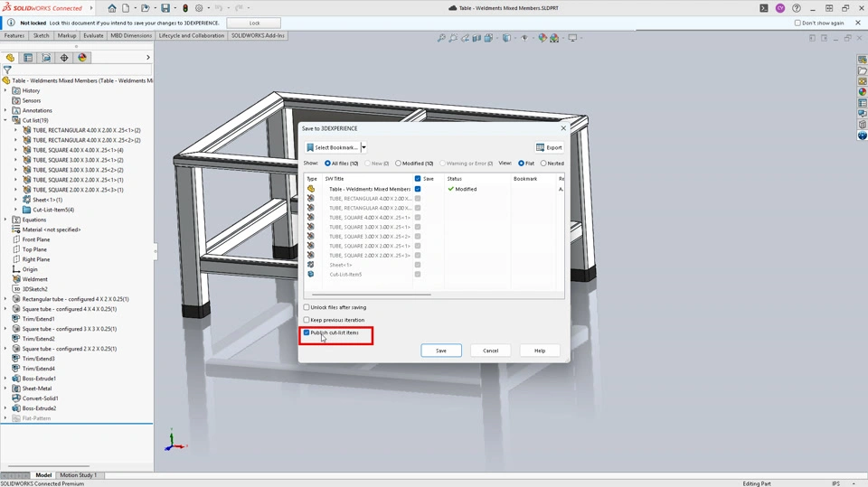Open the Evaluate ribbon tab
The image size is (868, 487).
(x=93, y=35)
